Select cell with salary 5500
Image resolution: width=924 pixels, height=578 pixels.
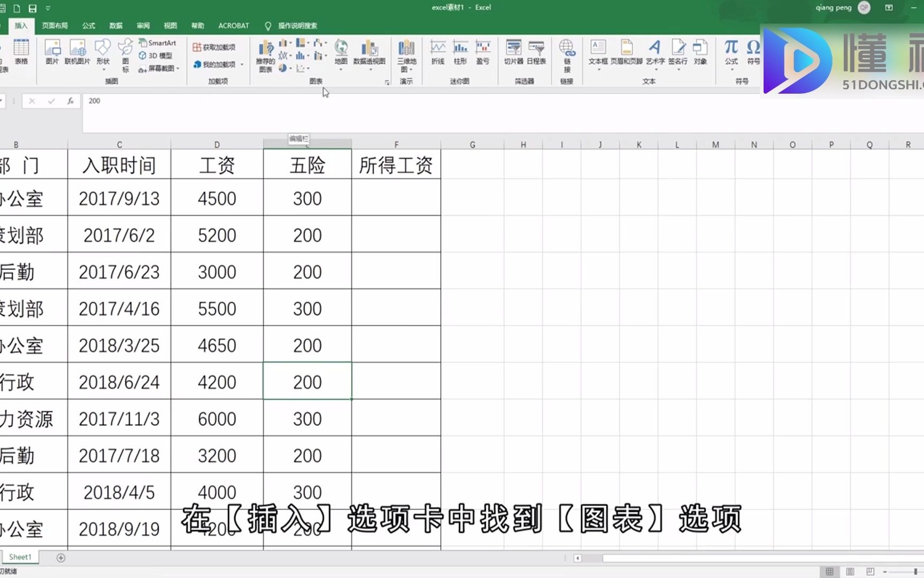pos(217,309)
